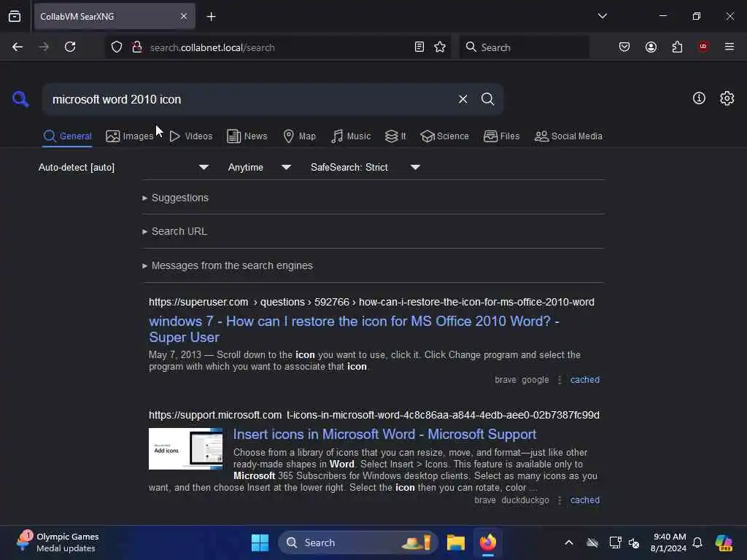Switch to the News category
The height and width of the screenshot is (560, 747).
[247, 136]
